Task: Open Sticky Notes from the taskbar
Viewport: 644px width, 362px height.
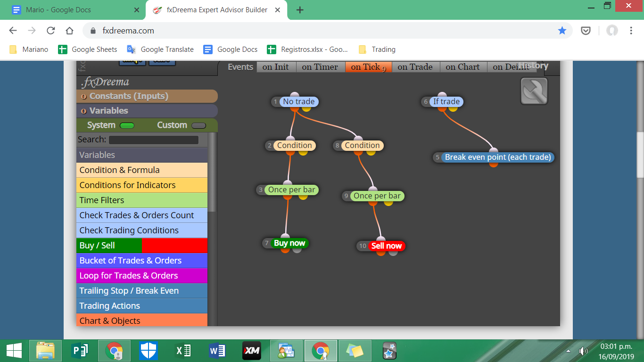Action: click(x=355, y=351)
